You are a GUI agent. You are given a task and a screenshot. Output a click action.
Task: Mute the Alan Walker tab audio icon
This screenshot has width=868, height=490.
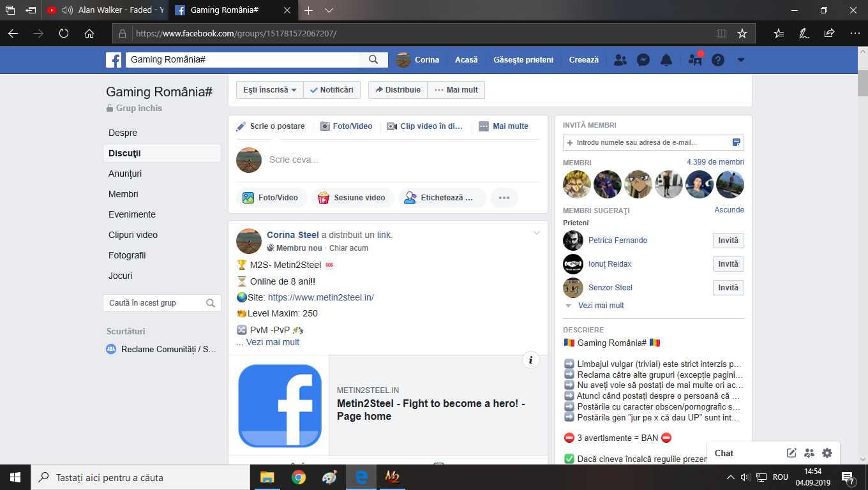coord(67,10)
